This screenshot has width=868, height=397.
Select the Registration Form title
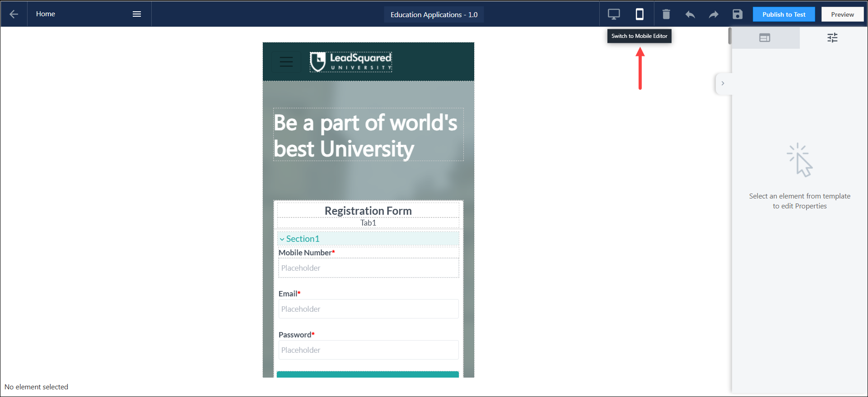[x=368, y=211]
